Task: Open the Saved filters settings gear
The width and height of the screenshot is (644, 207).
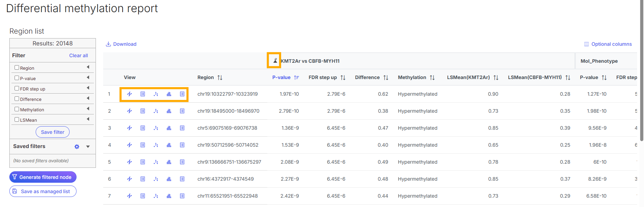Action: 77,147
